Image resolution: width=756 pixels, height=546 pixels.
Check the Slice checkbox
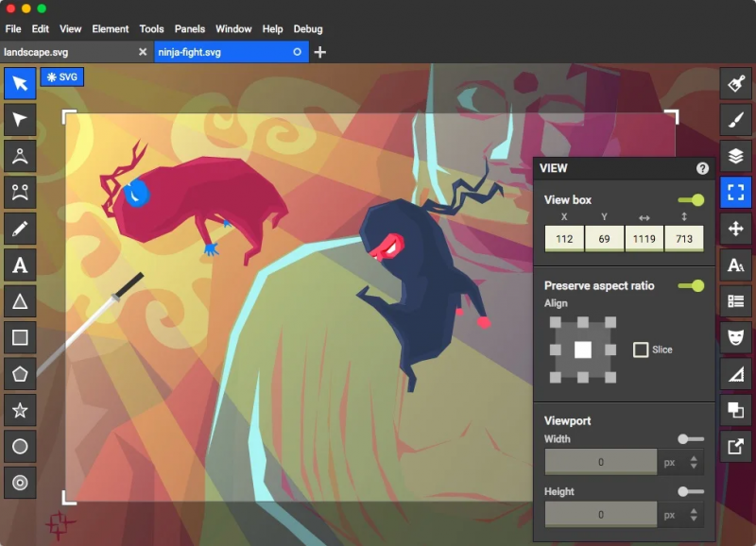(x=641, y=350)
